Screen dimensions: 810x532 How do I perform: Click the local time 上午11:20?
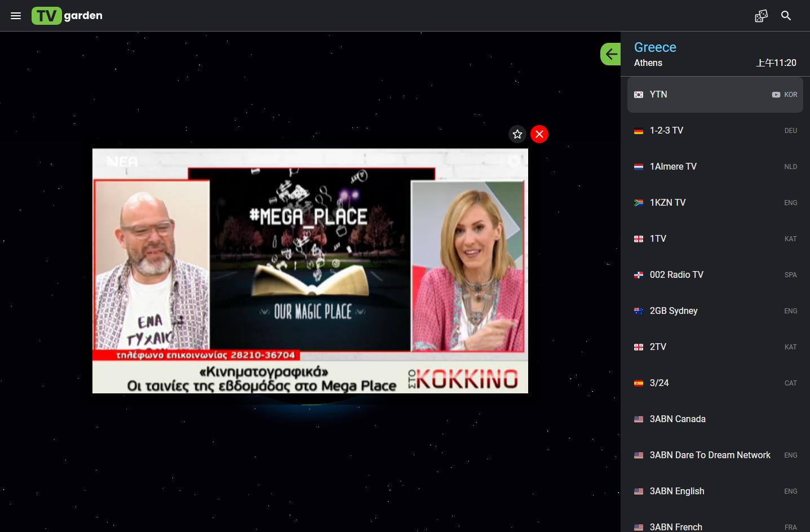[776, 63]
